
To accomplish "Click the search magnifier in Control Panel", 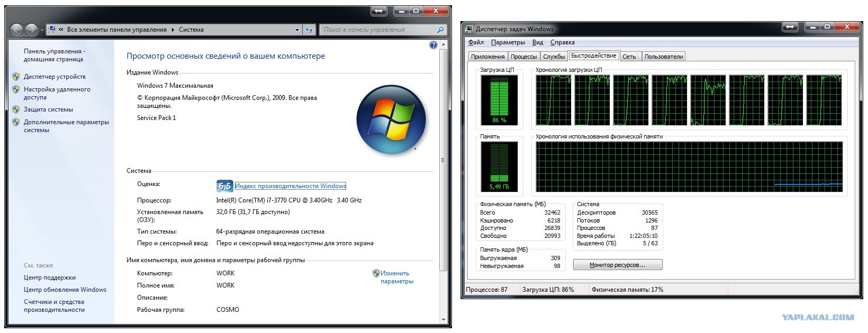I will [440, 30].
